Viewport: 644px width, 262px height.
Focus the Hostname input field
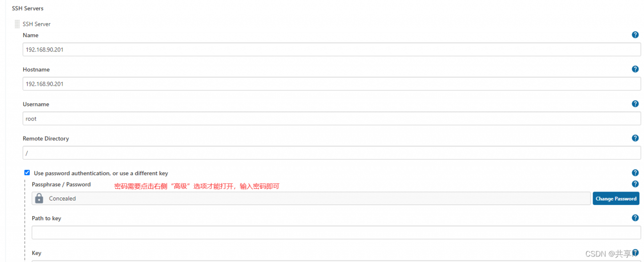click(x=332, y=84)
